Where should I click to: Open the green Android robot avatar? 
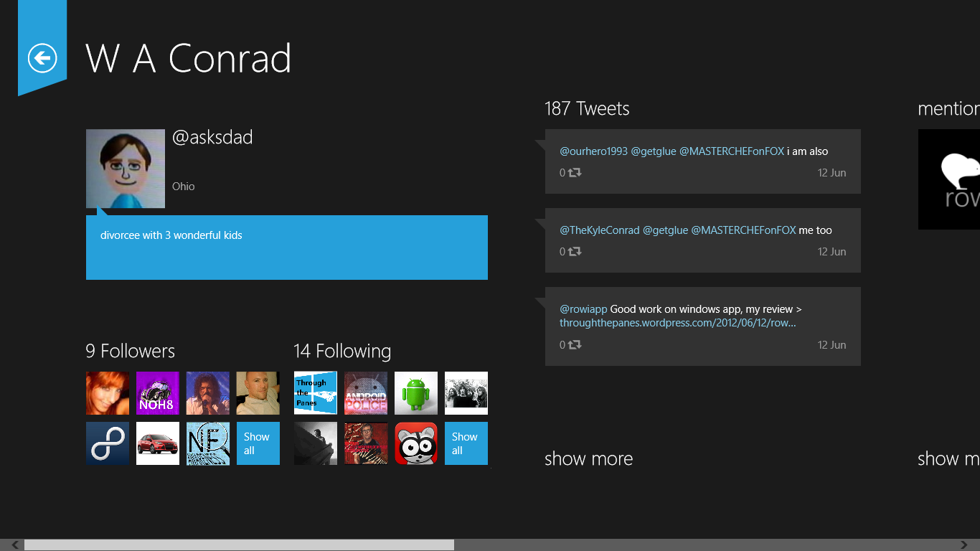tap(416, 393)
